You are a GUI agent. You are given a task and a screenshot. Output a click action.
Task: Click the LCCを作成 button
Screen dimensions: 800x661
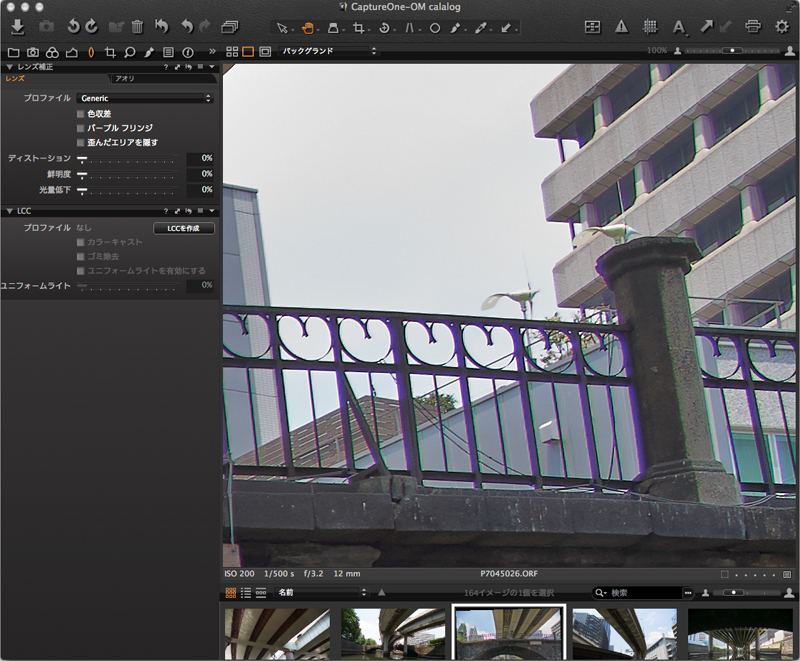pos(183,228)
